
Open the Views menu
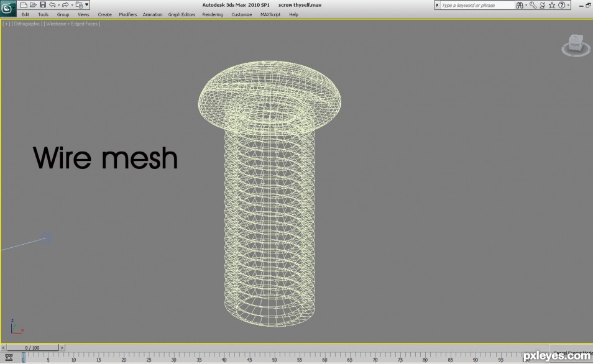pyautogui.click(x=83, y=14)
